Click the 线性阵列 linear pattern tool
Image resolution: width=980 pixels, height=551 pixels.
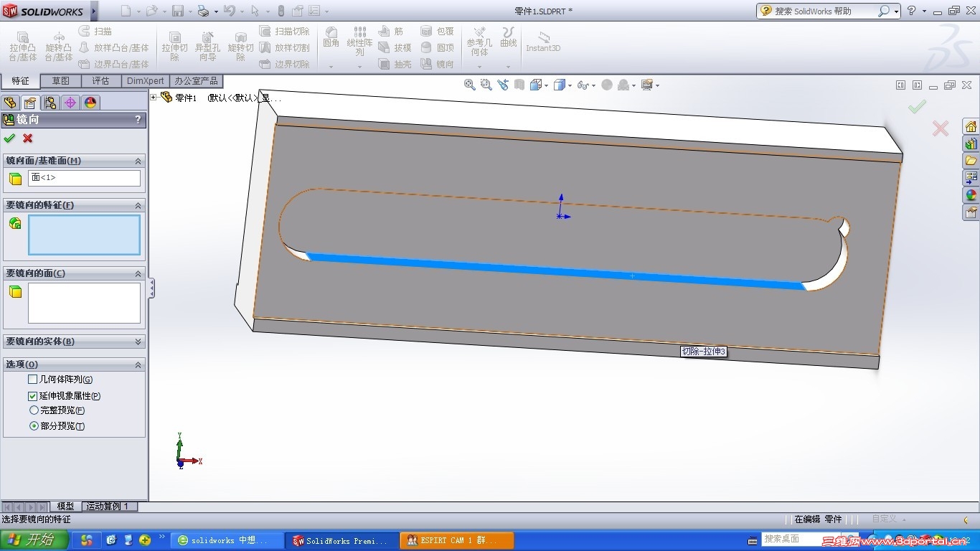(x=359, y=42)
